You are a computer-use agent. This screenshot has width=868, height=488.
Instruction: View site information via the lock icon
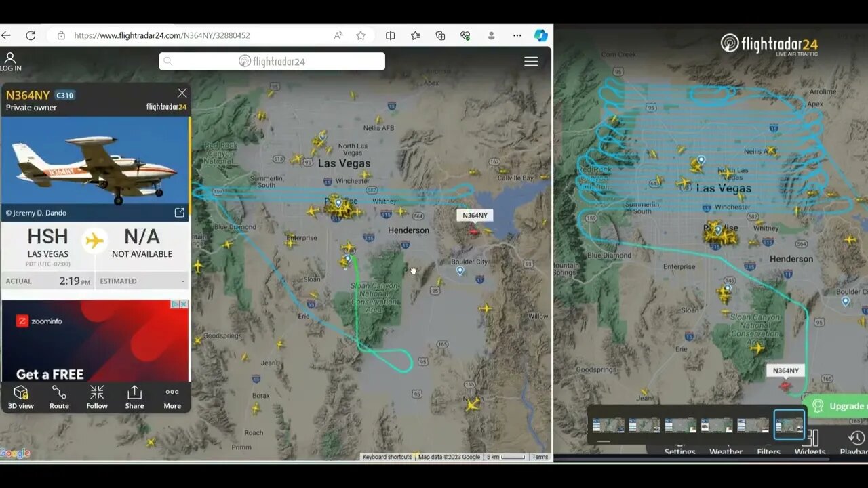[61, 35]
